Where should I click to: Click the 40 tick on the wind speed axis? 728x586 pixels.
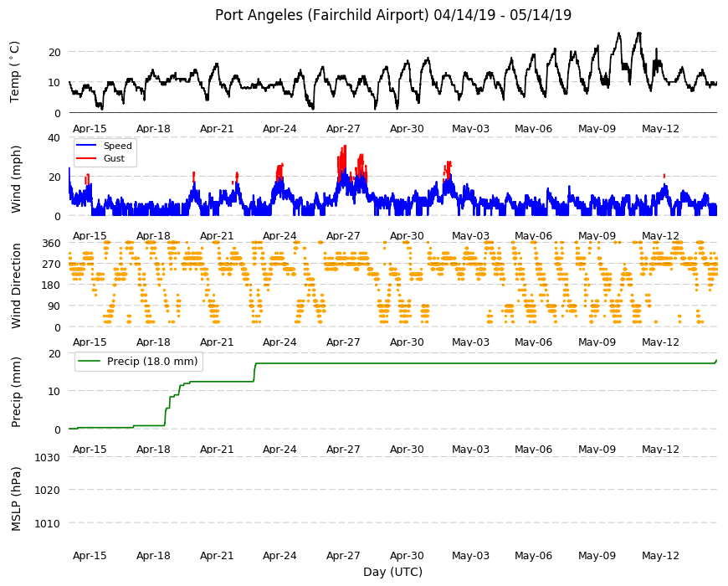54,137
